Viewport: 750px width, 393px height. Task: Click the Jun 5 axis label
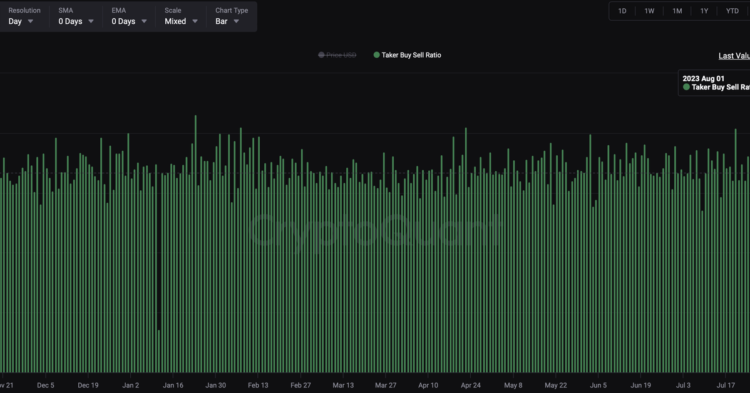coord(598,385)
